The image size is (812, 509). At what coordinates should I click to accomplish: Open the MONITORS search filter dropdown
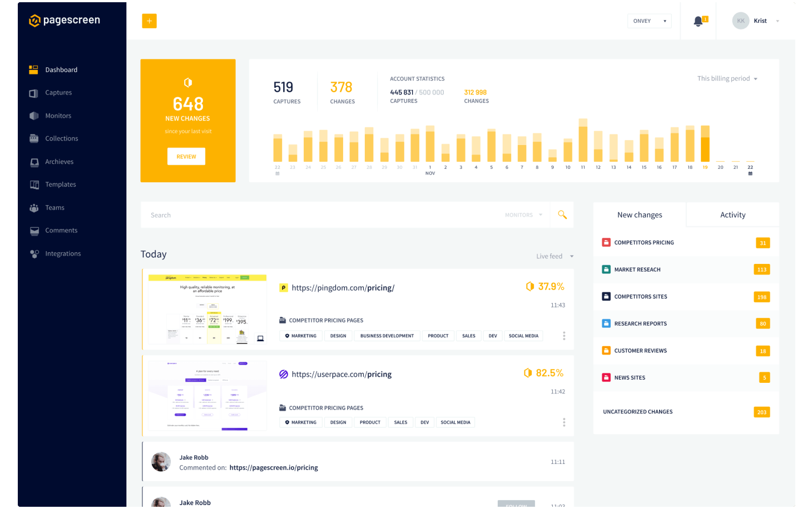[523, 215]
